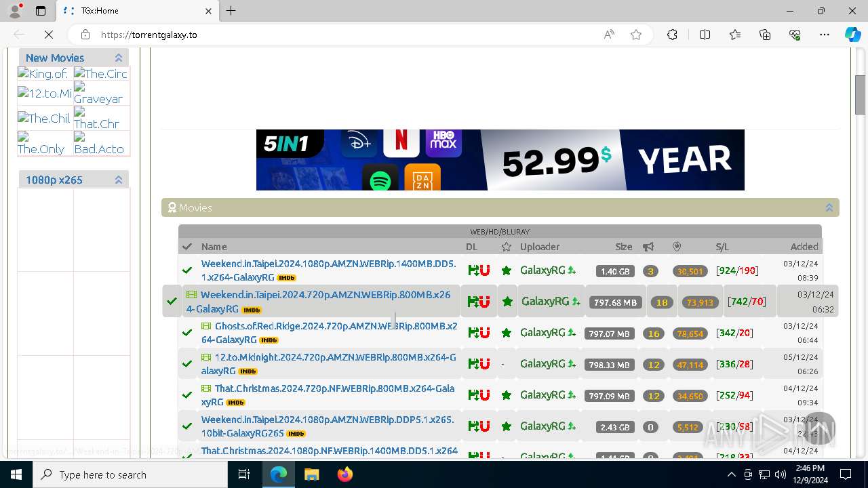Click the verified checkmark for 12.to.Midnight row
868x488 pixels.
coord(187,364)
